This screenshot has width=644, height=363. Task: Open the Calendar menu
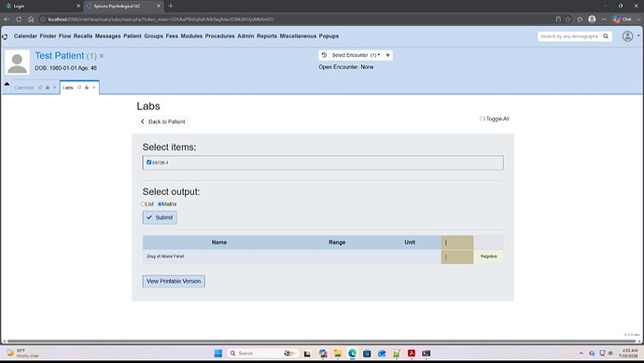point(25,36)
